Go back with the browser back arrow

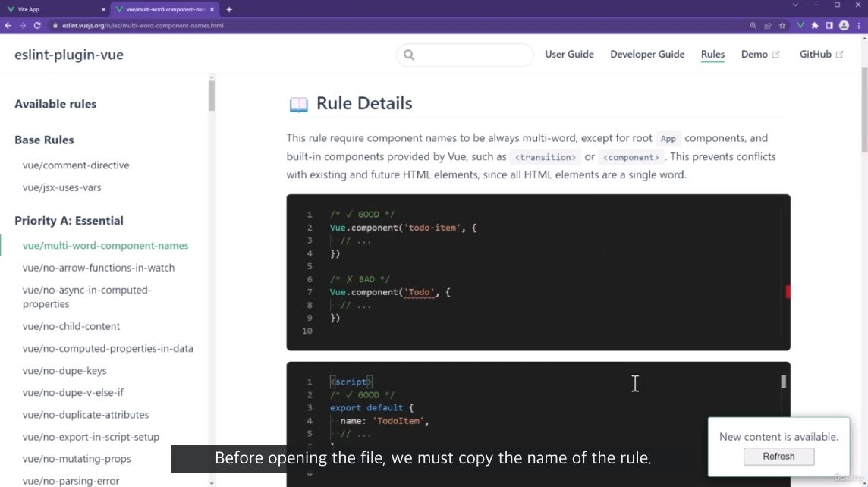8,26
